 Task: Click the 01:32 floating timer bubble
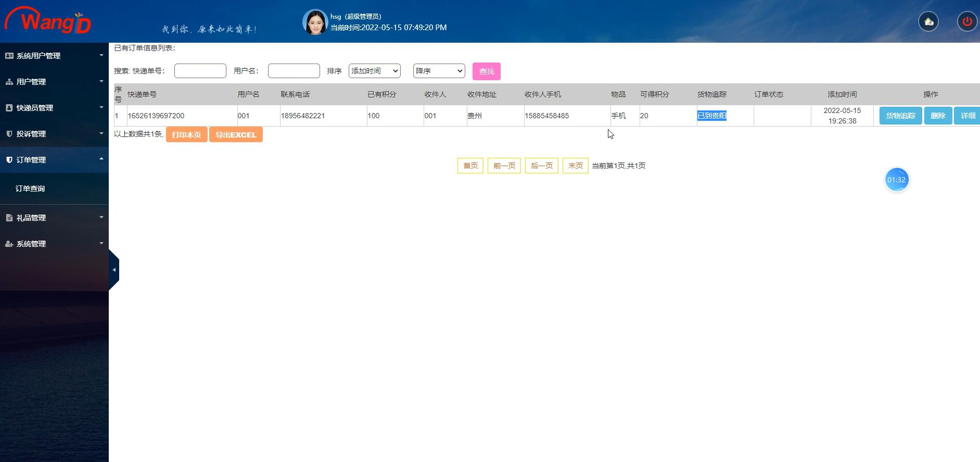pyautogui.click(x=896, y=180)
